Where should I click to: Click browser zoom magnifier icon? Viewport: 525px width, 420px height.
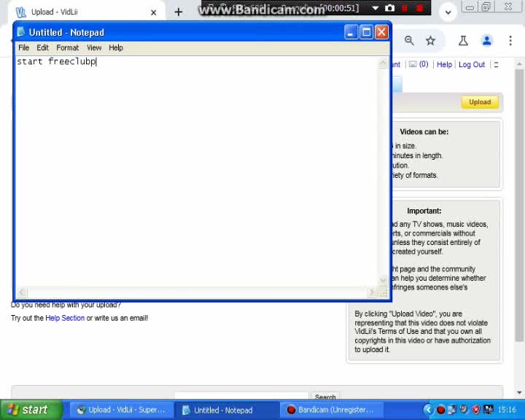pos(409,41)
